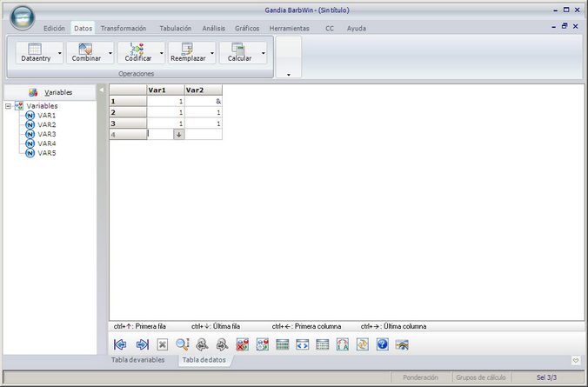Screen dimensions: 588x387
Task: Click the Grupos de cálculo status button
Action: pos(481,377)
